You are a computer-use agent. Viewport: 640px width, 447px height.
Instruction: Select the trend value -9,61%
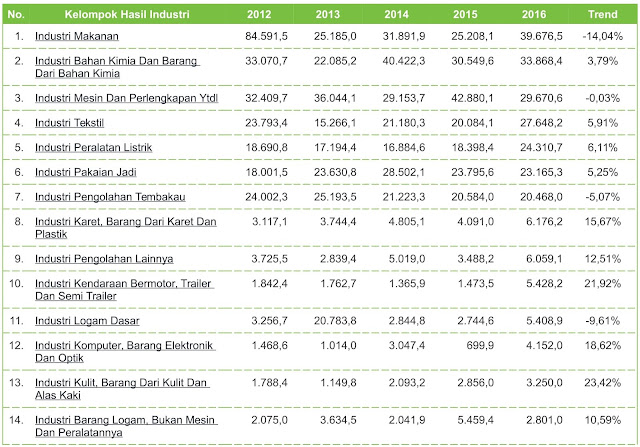pos(602,321)
